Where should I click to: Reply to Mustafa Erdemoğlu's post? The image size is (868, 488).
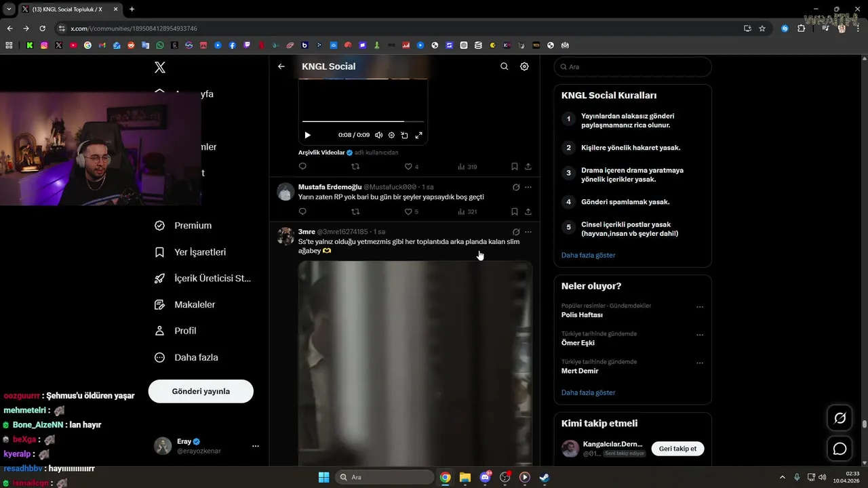coord(302,211)
